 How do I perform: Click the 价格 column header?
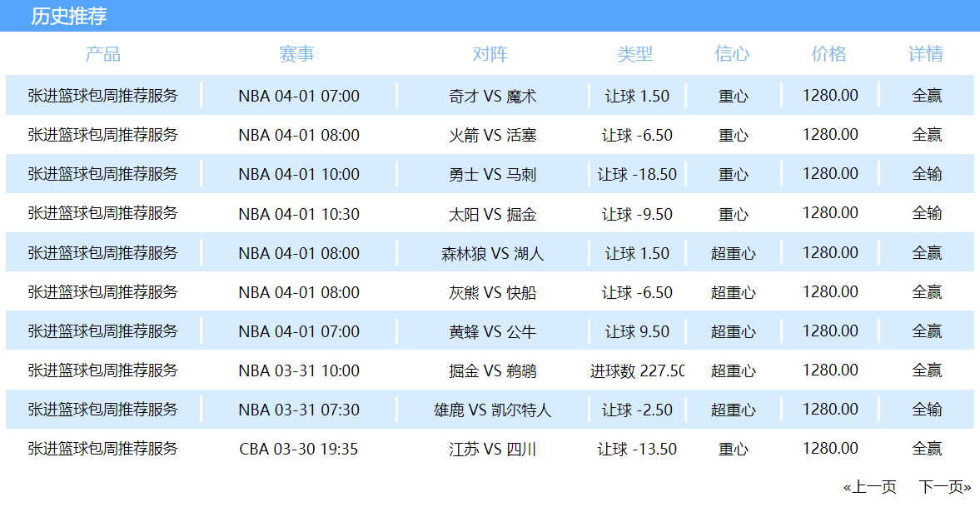point(829,54)
